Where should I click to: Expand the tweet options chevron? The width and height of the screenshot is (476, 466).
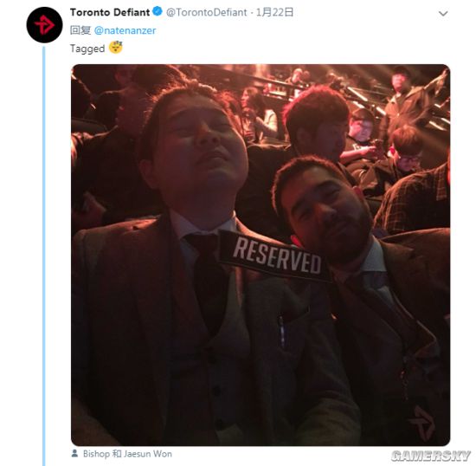(443, 14)
